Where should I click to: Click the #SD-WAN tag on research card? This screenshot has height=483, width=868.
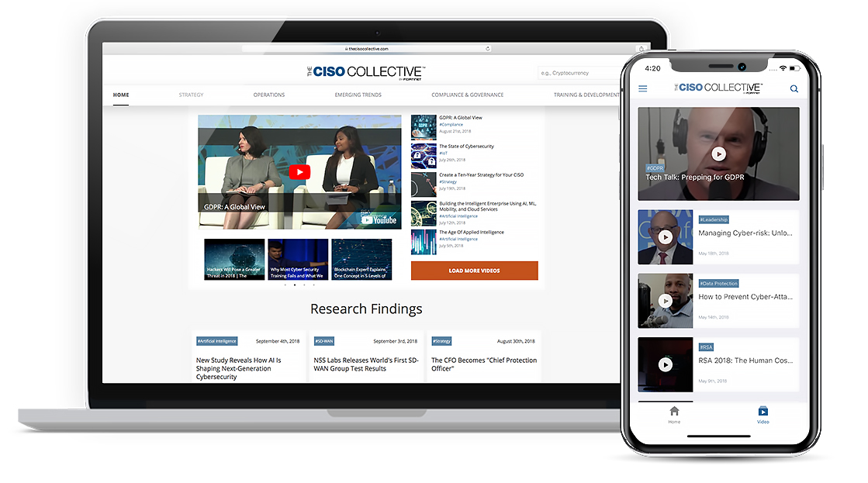click(x=324, y=341)
